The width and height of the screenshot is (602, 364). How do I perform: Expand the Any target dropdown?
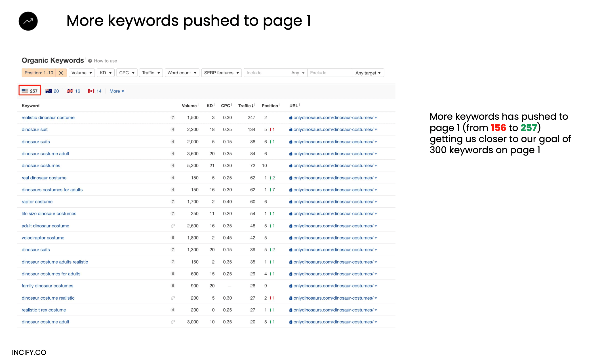coord(368,73)
